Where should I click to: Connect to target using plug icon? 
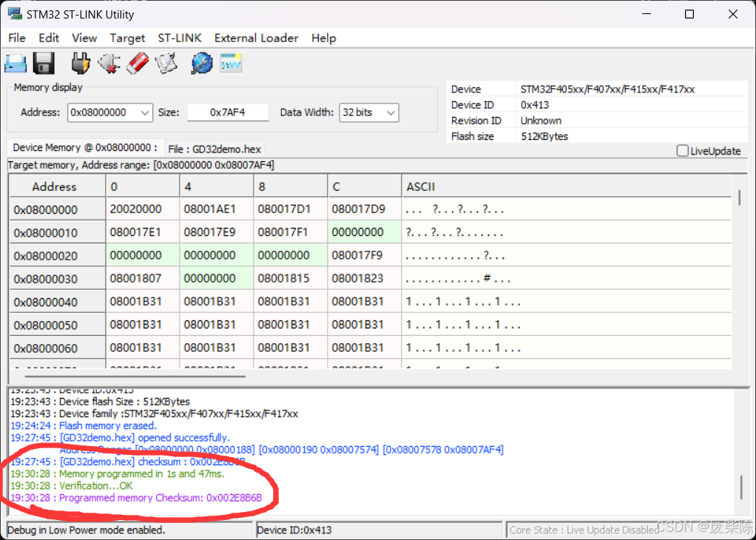(x=81, y=63)
